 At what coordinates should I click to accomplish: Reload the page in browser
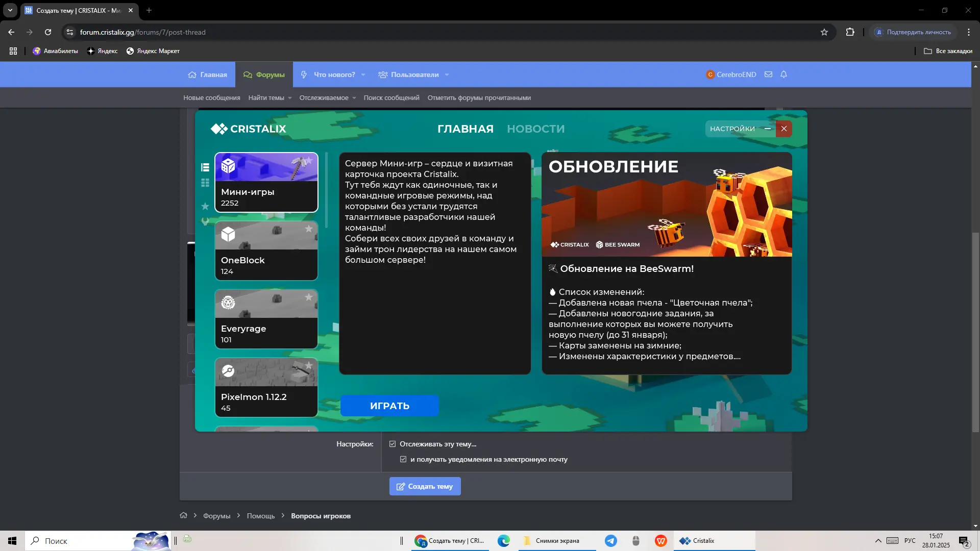pos(48,32)
